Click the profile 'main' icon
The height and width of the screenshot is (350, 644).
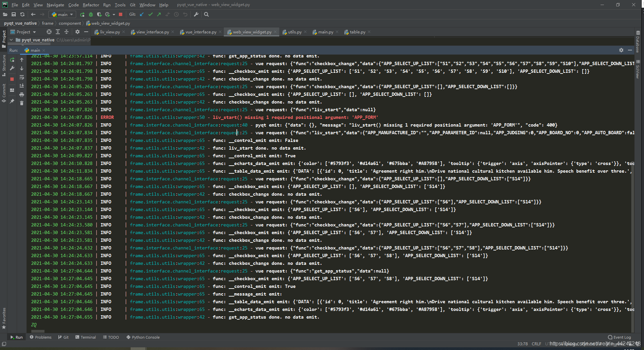coord(108,14)
